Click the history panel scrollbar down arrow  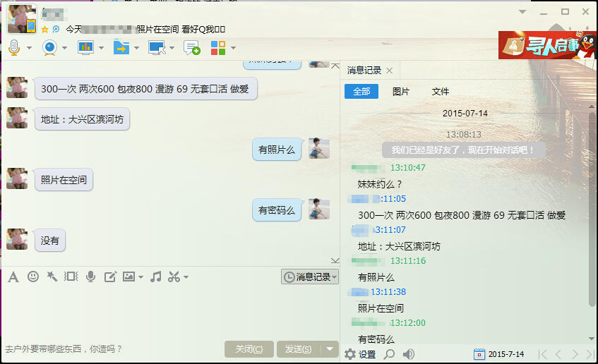[x=592, y=338]
